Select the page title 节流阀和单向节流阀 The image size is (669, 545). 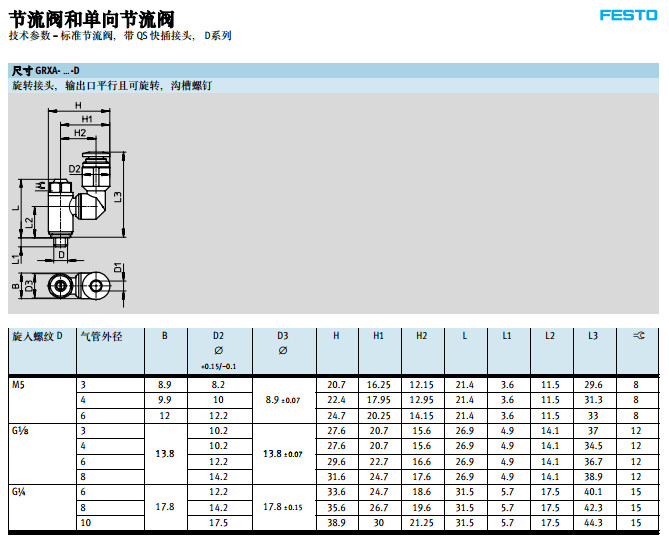pyautogui.click(x=91, y=17)
